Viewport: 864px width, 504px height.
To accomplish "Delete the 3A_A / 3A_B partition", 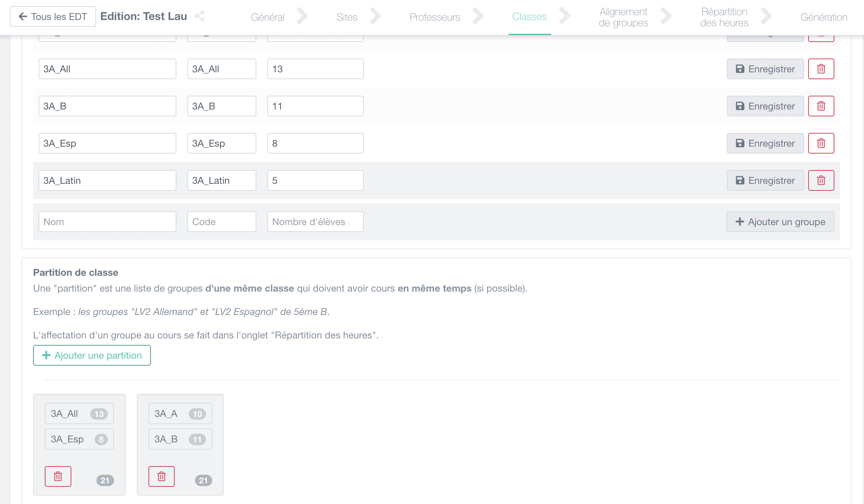I will tap(161, 476).
